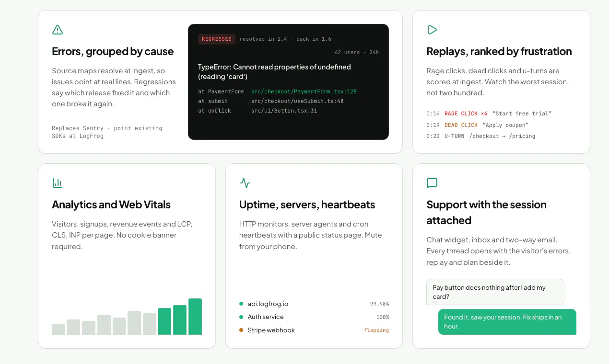Click the bar chart icon above Analytics
This screenshot has width=609, height=364.
(58, 183)
